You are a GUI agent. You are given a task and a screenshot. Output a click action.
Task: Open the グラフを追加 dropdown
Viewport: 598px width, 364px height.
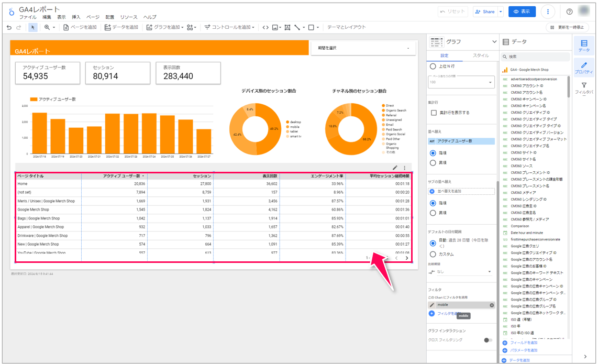click(x=165, y=27)
